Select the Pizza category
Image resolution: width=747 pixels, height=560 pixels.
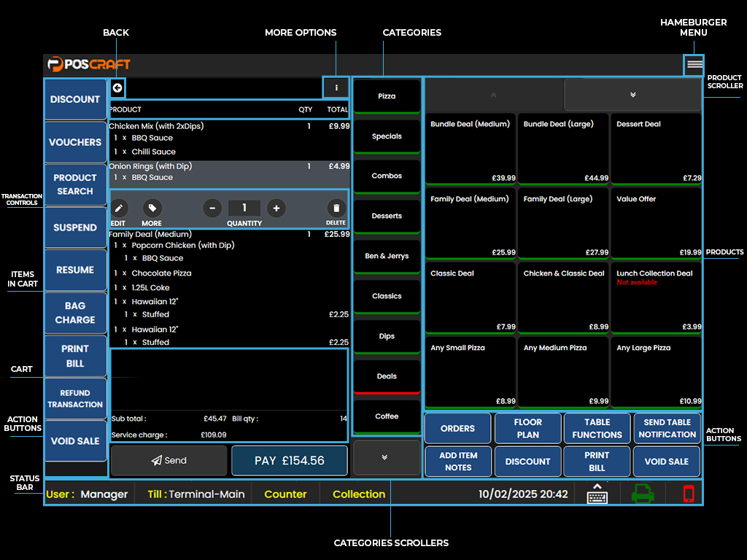387,96
